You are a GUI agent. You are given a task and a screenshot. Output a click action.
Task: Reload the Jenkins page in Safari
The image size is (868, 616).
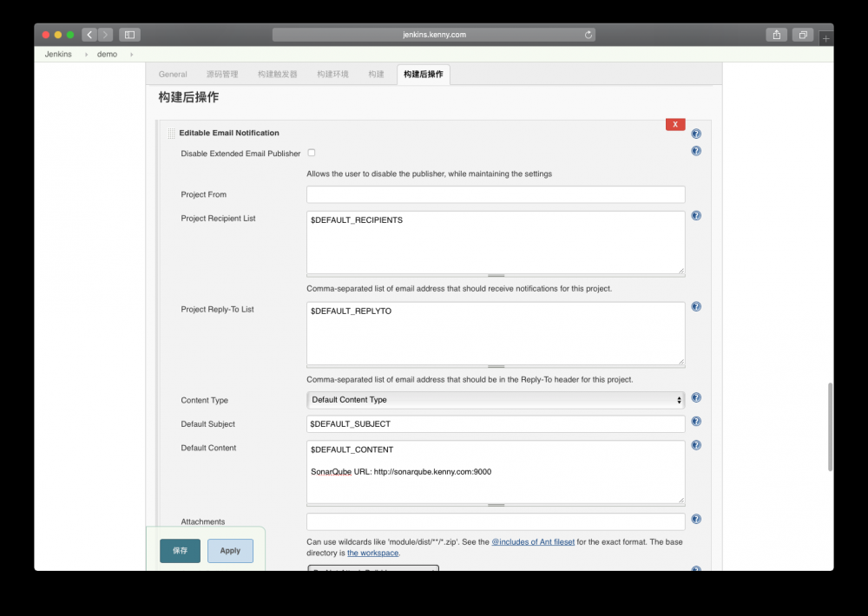[588, 35]
